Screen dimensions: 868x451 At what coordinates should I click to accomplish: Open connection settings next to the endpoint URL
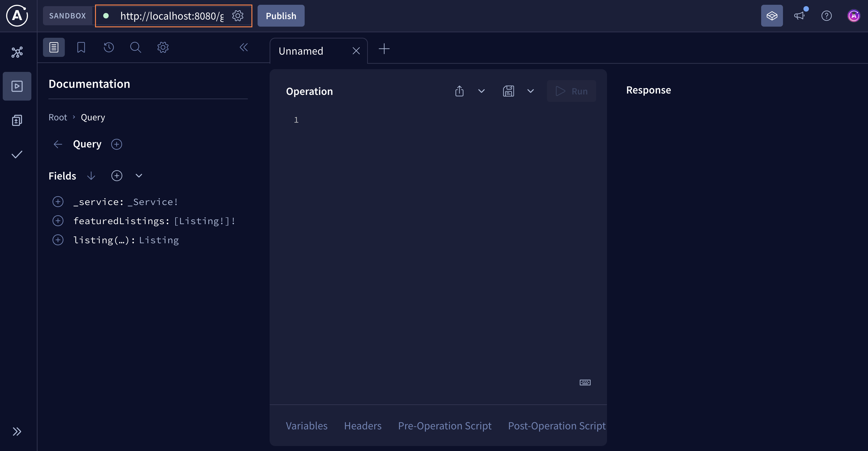pyautogui.click(x=238, y=15)
